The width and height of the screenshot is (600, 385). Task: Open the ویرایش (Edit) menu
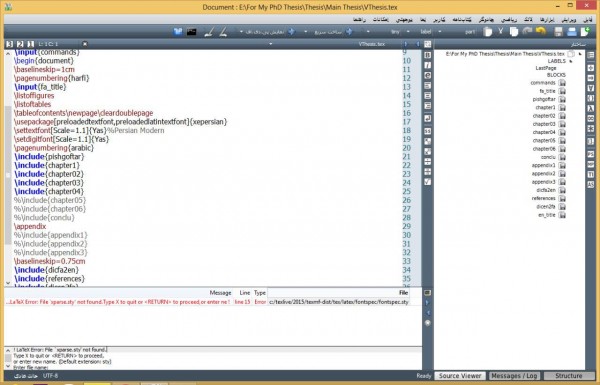click(x=569, y=20)
